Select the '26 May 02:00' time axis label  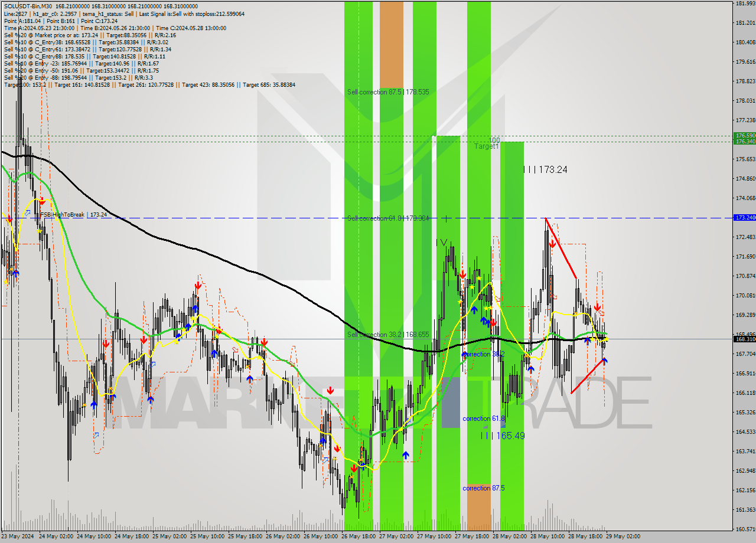(x=284, y=537)
